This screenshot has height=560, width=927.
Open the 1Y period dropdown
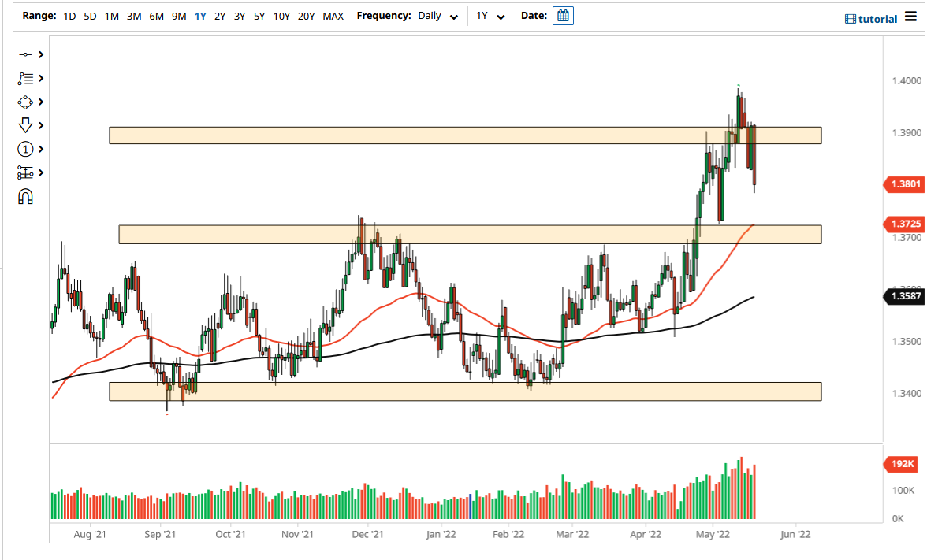coord(491,15)
